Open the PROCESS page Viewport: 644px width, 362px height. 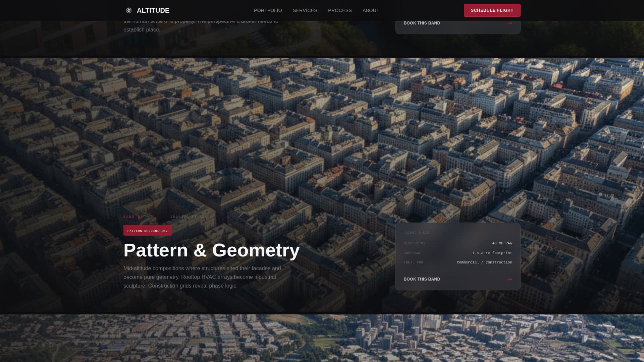pos(340,10)
